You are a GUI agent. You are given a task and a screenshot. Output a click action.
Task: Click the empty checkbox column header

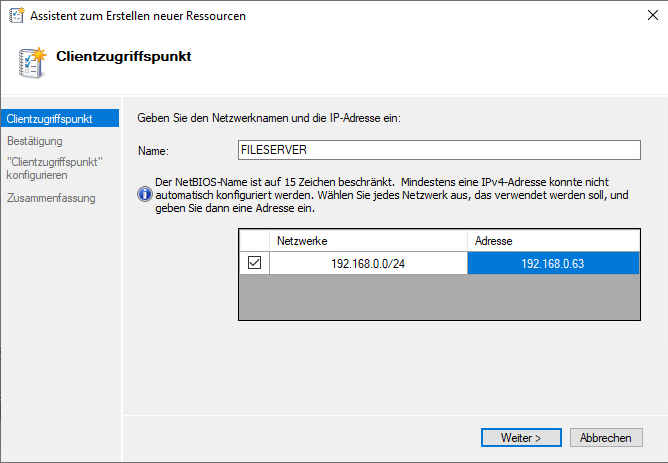(x=254, y=241)
